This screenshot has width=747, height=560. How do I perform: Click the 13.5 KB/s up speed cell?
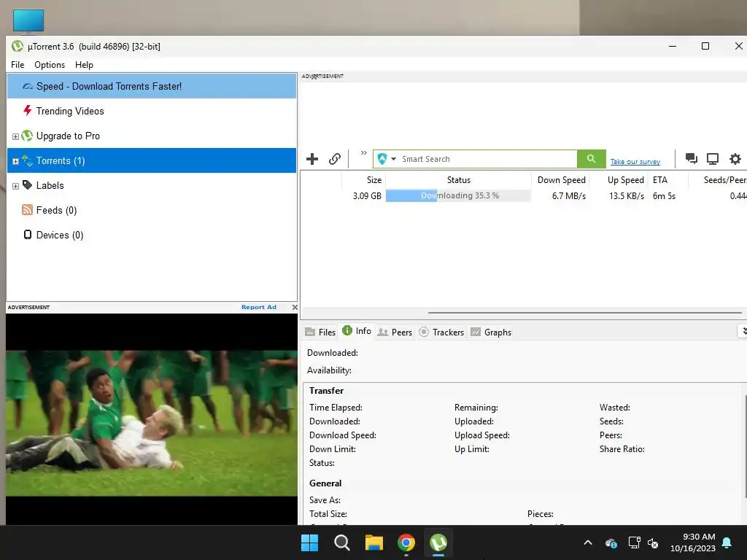tap(627, 195)
